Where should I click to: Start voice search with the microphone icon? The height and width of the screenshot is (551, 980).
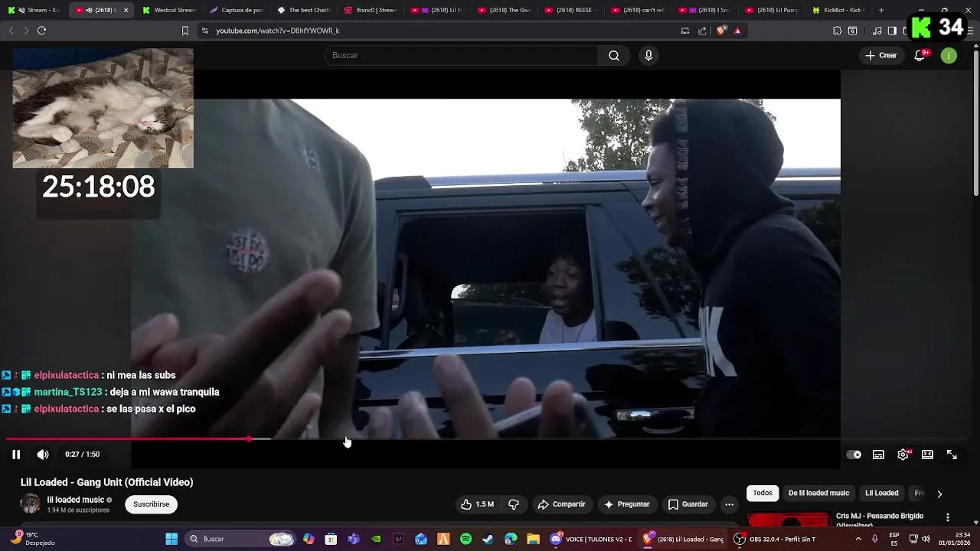click(x=648, y=55)
